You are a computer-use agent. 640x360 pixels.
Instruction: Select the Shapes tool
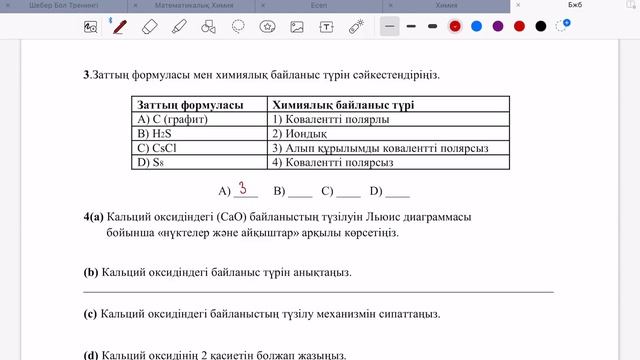[x=209, y=27]
